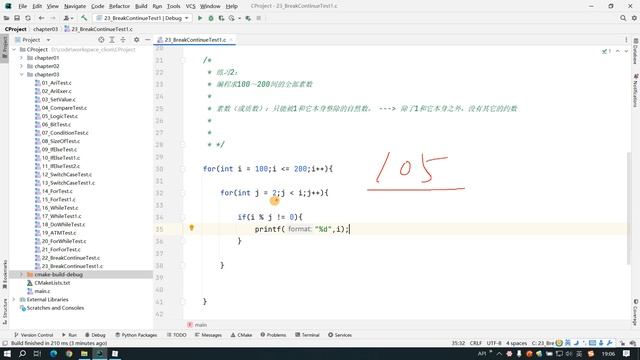
Task: Expand all icon in Project panel header
Action: [x=112, y=40]
